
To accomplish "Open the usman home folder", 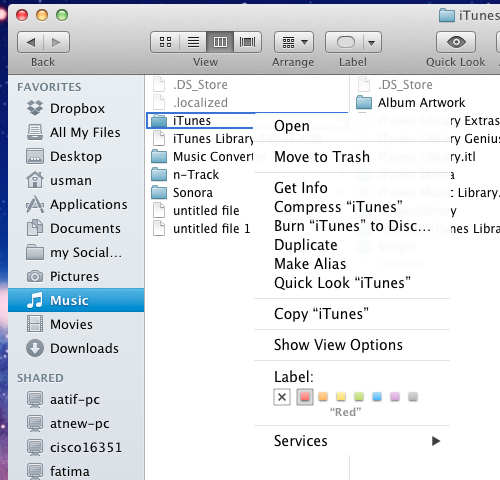I will [x=76, y=180].
